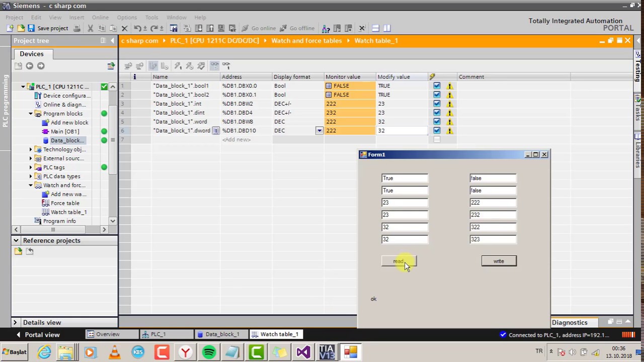Screen dimensions: 644x362
Task: Collapse the PLC_1 tree node
Action: point(23,86)
